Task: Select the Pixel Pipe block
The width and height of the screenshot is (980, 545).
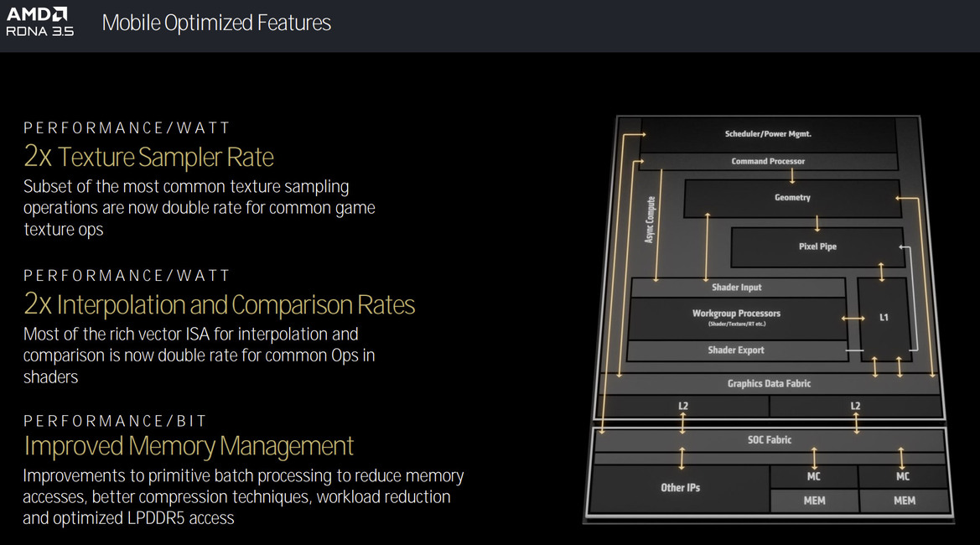Action: click(x=817, y=247)
